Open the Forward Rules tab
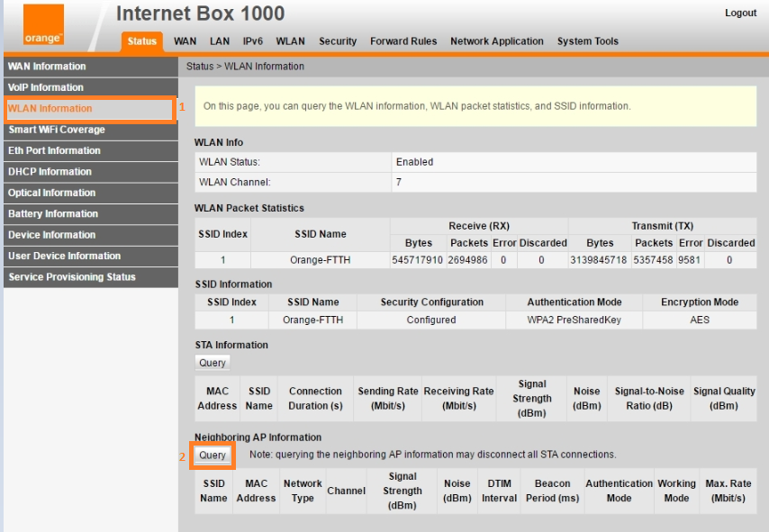Screen dimensions: 769x532 [403, 41]
